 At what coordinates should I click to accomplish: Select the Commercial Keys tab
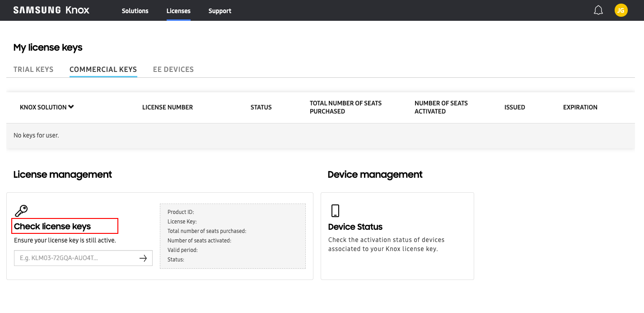[103, 69]
